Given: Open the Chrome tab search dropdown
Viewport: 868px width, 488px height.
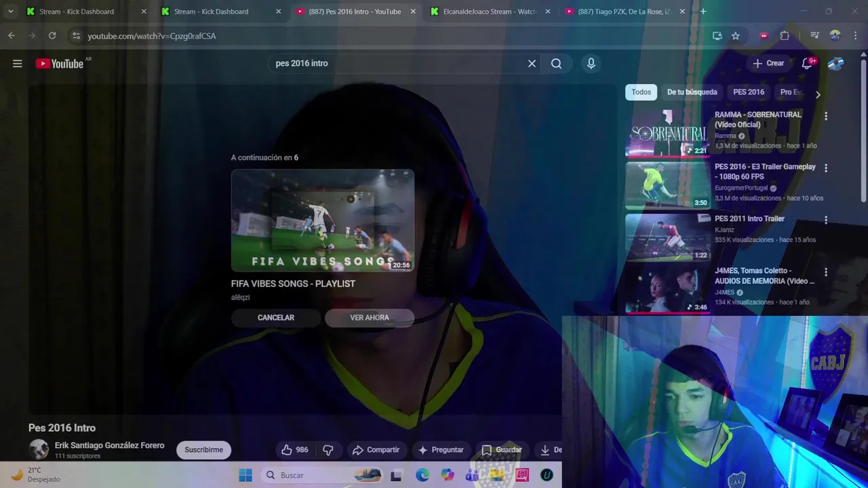Looking at the screenshot, I should click(x=11, y=12).
